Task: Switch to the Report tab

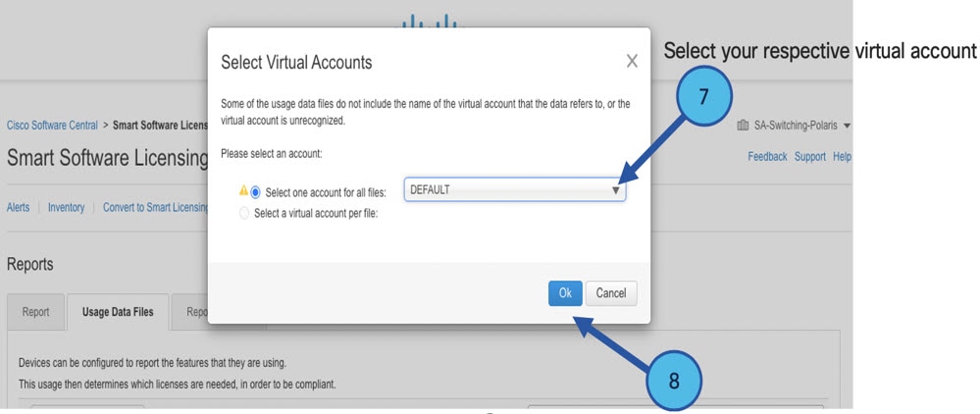Action: 35,312
